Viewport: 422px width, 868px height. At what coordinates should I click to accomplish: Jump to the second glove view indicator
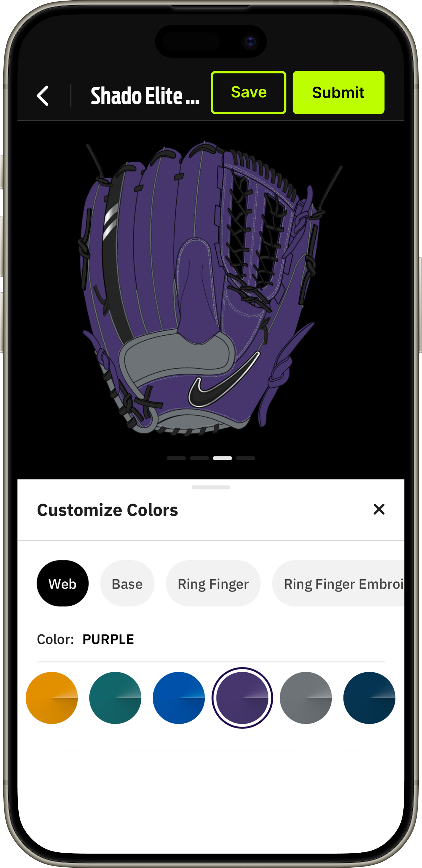(x=199, y=458)
